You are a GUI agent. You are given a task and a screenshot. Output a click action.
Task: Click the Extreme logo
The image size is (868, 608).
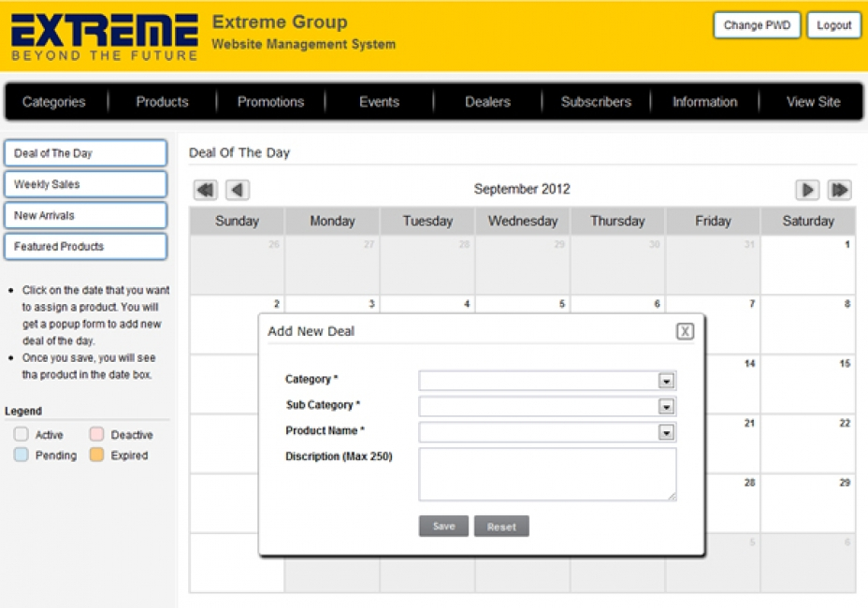click(x=105, y=37)
